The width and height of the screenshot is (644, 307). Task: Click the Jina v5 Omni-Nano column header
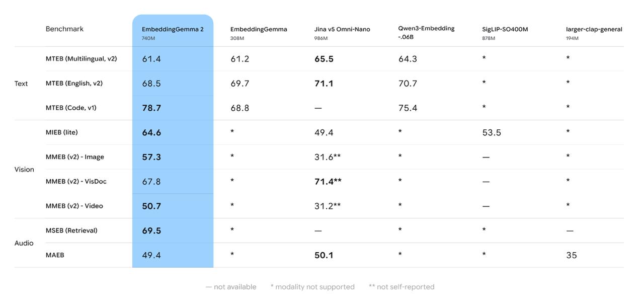coord(342,33)
